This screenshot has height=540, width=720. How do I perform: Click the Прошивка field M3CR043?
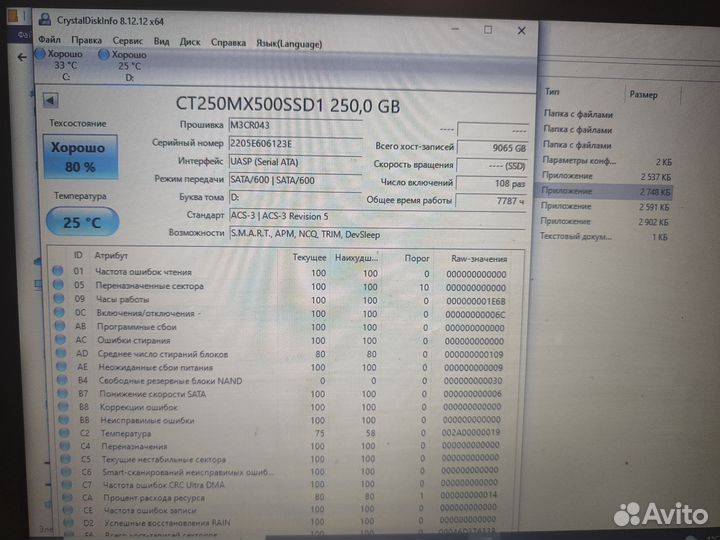pos(295,126)
